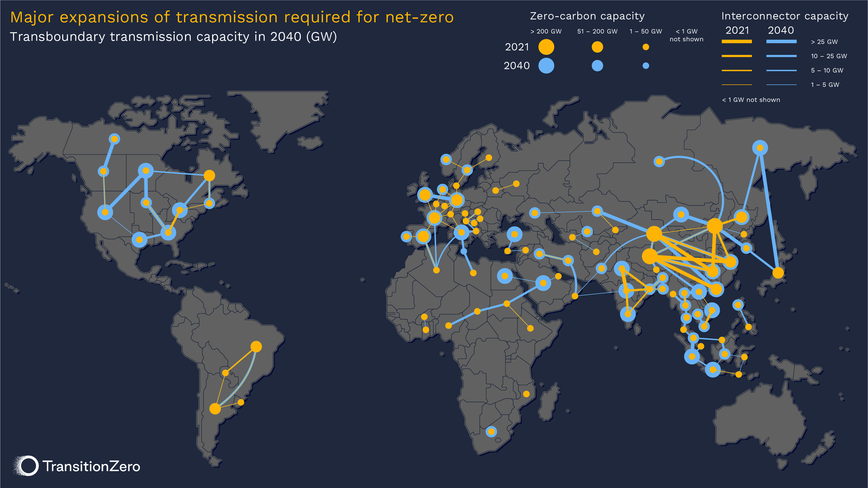868x488 pixels.
Task: Select the 2040 medium blue 51–200 GW legend circle
Action: pyautogui.click(x=597, y=66)
